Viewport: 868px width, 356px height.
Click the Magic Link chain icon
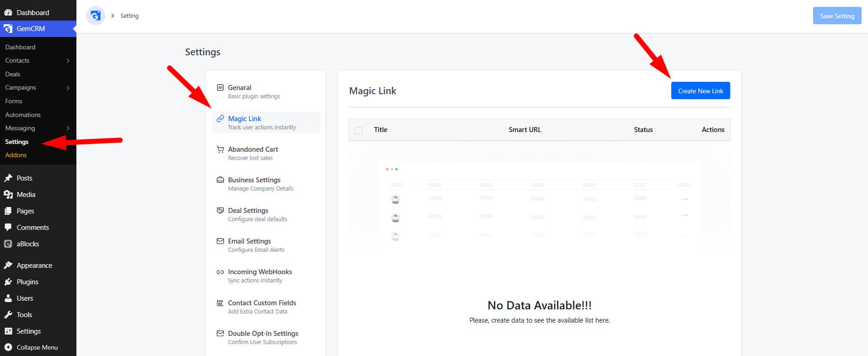click(220, 118)
